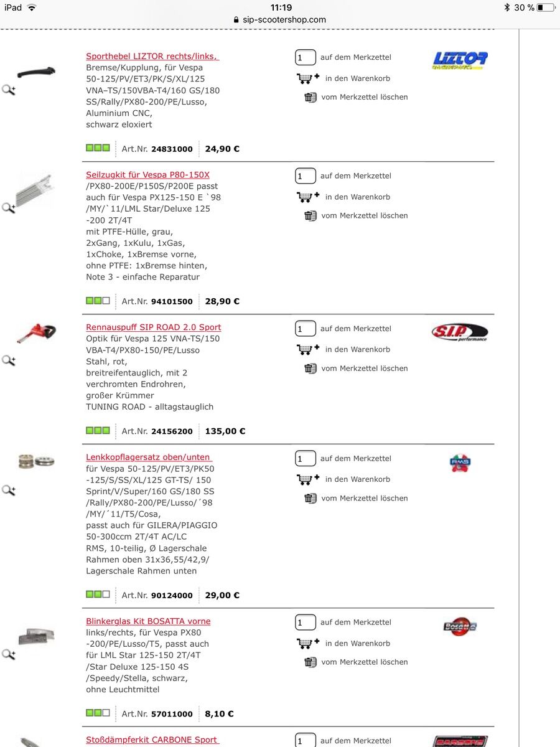Click S.I.P. performance brand logo

tap(459, 332)
